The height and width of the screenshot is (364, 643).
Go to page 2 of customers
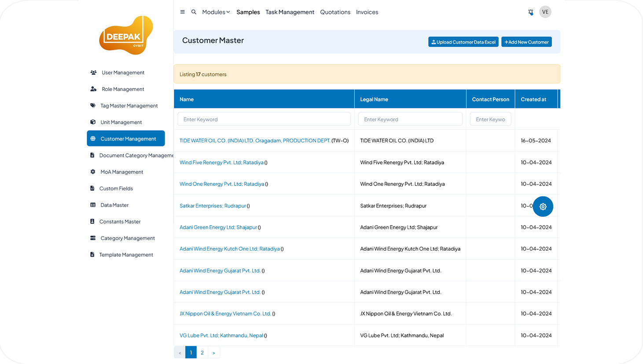coord(202,353)
